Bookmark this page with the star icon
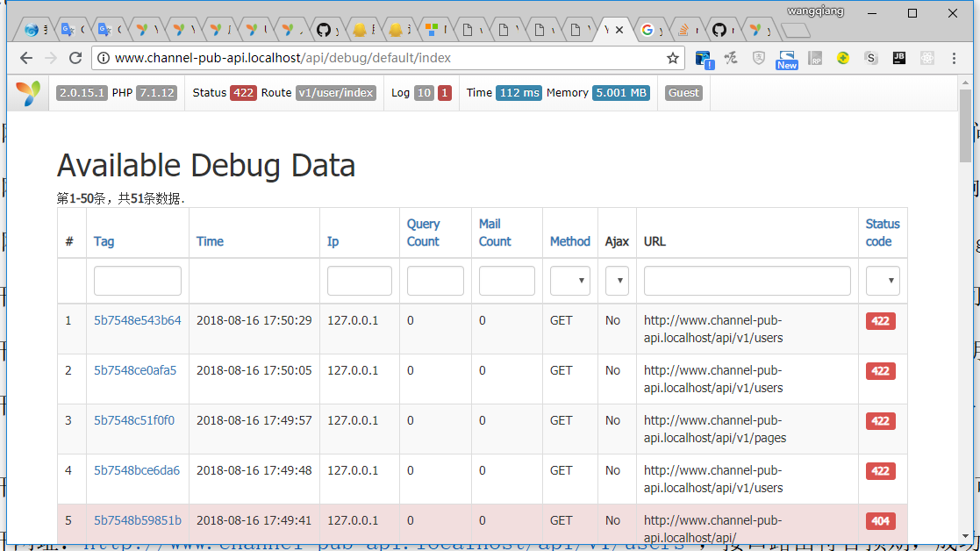The image size is (980, 551). click(x=672, y=58)
